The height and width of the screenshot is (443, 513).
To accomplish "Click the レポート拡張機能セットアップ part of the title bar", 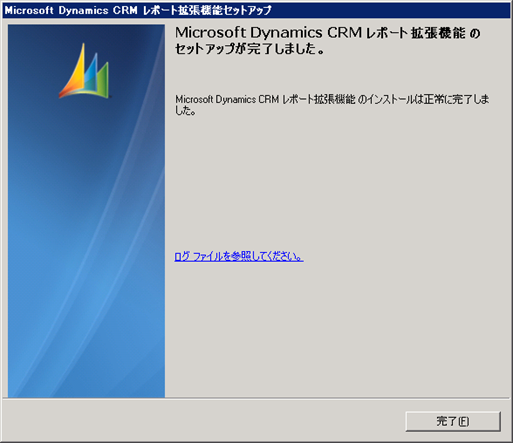I will (x=207, y=10).
